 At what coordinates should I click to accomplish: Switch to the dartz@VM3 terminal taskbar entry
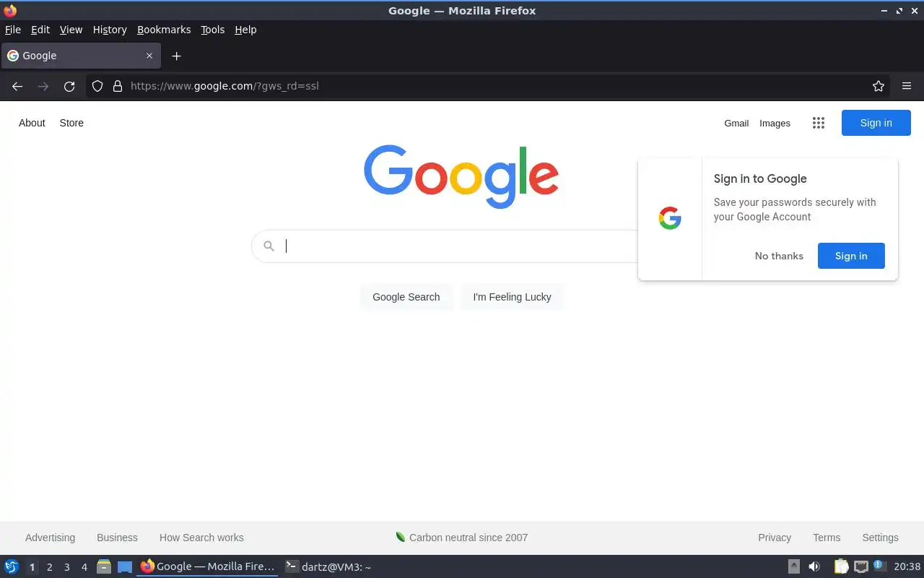pos(328,566)
